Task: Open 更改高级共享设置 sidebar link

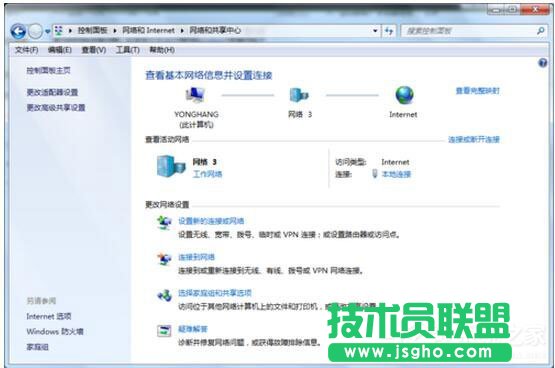Action: 56,108
